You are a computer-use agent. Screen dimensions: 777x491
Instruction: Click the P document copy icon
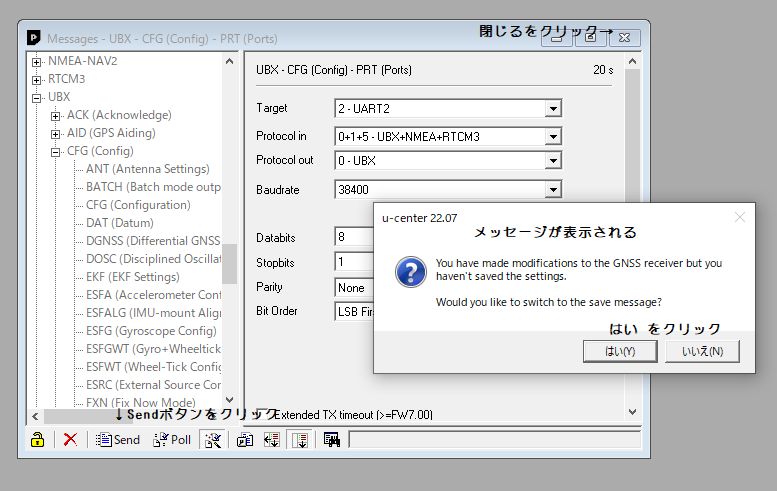pyautogui.click(x=245, y=439)
